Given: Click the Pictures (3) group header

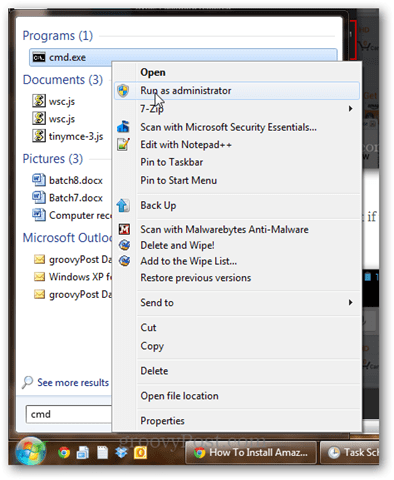Looking at the screenshot, I should tap(53, 159).
